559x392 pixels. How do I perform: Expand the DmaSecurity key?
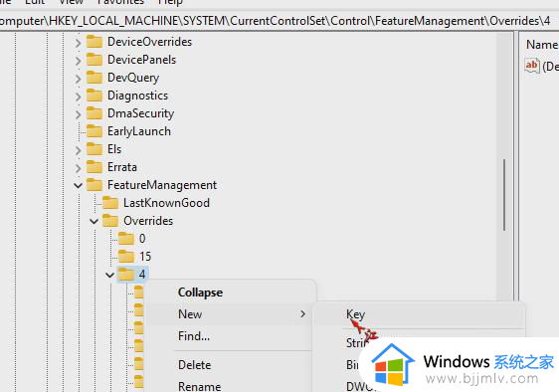coord(78,114)
